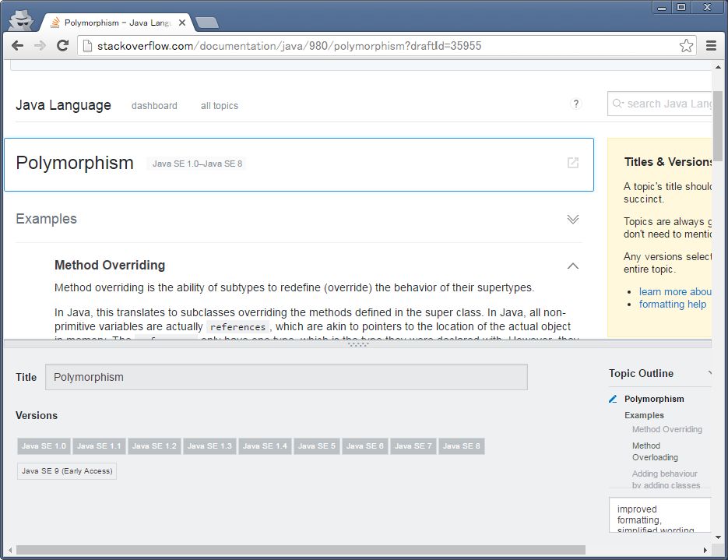Click the Java Language heading
This screenshot has width=728, height=560.
(63, 105)
